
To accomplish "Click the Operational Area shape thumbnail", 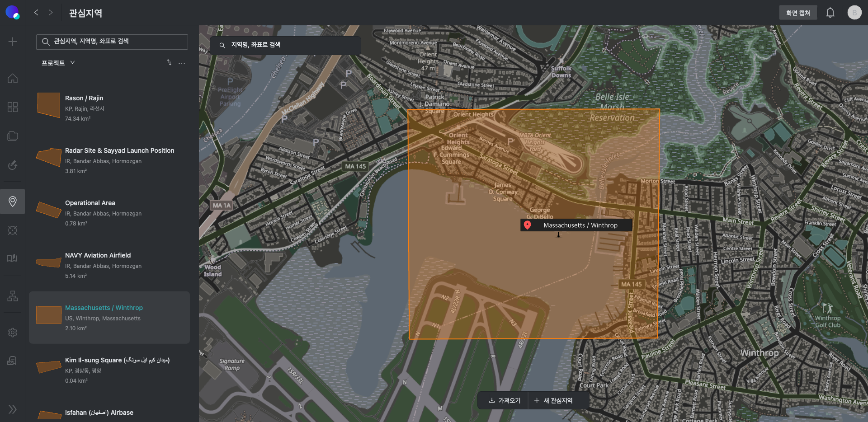I will pyautogui.click(x=49, y=210).
